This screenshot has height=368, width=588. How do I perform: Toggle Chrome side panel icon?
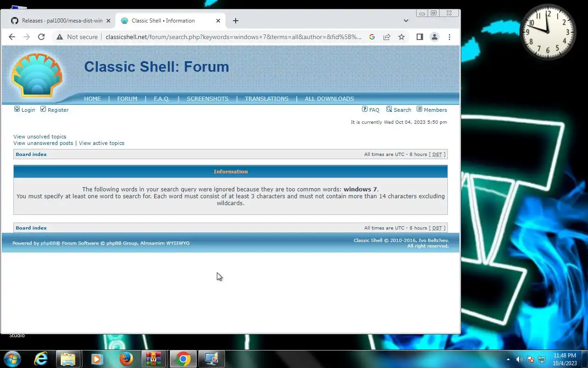(x=419, y=37)
